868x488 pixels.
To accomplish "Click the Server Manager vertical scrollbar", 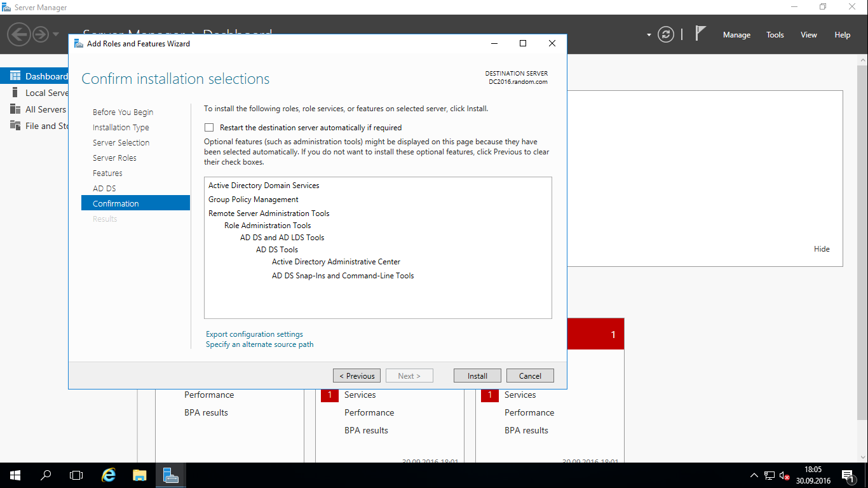I will pos(862,241).
